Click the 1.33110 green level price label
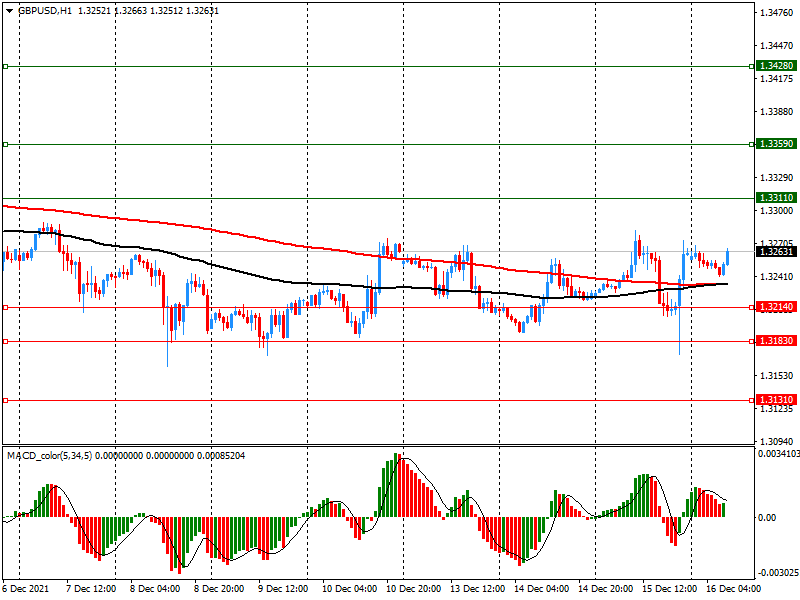Screen dimensions: 800x600 tap(777, 198)
